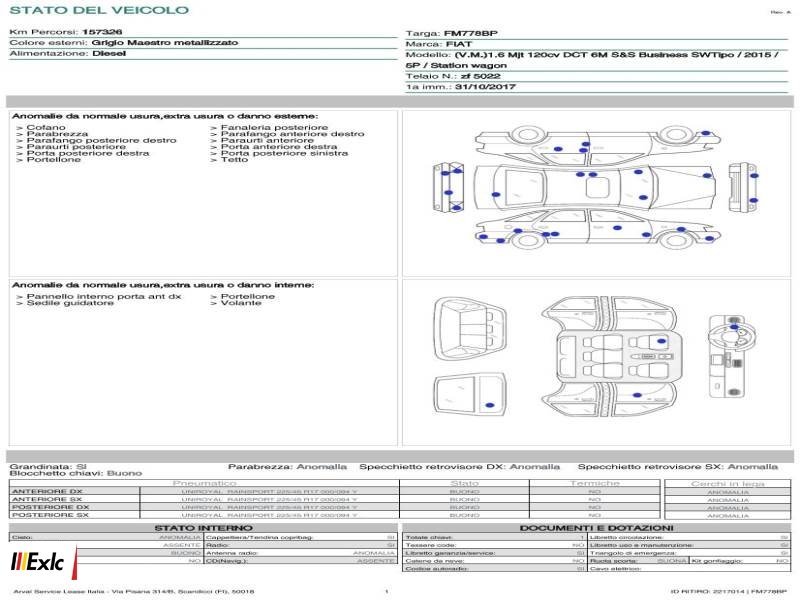Click the overhead roof-view car diagram
This screenshot has width=800, height=600.
(594, 188)
